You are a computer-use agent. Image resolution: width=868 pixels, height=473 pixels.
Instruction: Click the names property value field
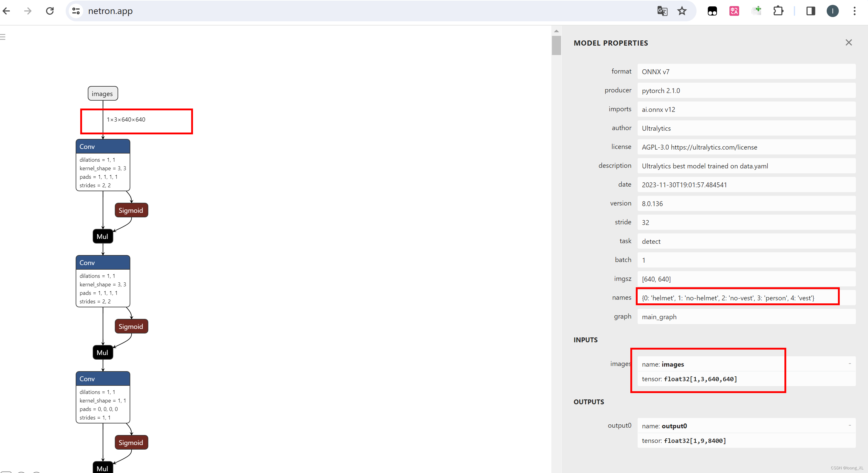(728, 298)
